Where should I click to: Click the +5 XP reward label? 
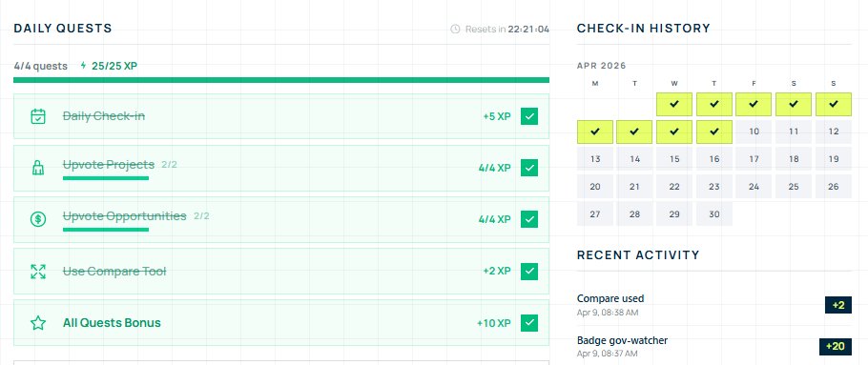coord(497,116)
